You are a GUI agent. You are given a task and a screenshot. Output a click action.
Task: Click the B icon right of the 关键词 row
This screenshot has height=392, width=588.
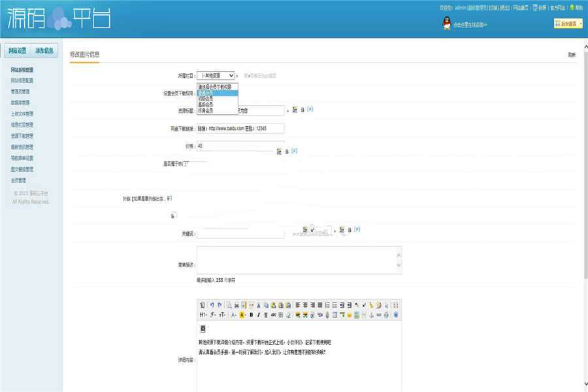[x=349, y=230]
